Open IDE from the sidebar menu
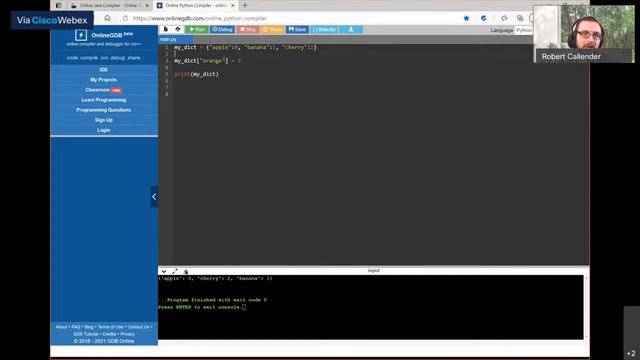Image resolution: width=640 pixels, height=360 pixels. (x=103, y=70)
